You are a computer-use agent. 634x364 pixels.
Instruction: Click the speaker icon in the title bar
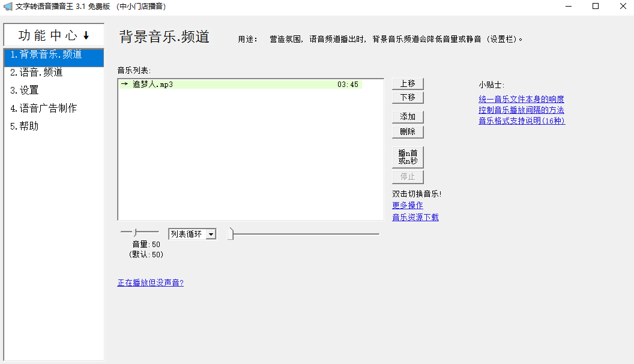pyautogui.click(x=8, y=7)
